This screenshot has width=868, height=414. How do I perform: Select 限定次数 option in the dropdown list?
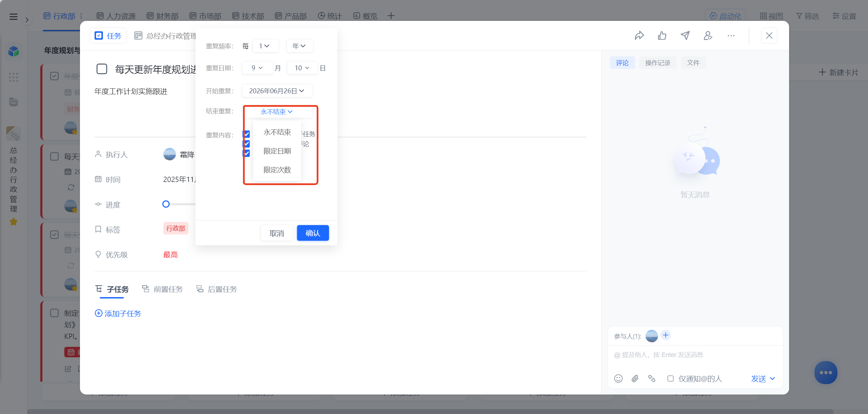(277, 170)
